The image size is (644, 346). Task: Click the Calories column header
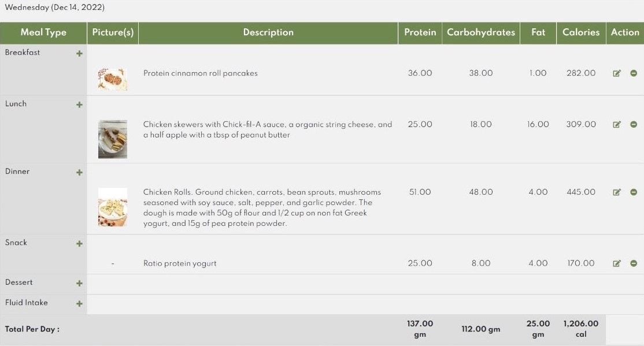click(x=581, y=32)
